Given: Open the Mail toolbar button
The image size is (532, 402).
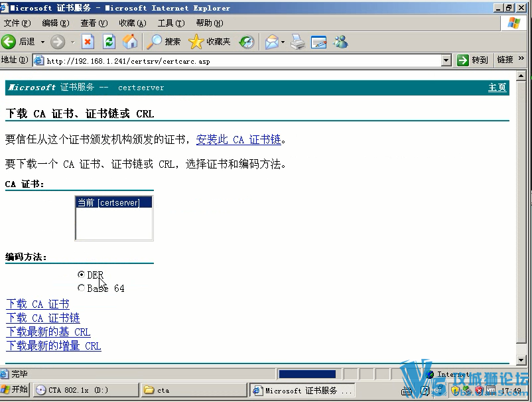Looking at the screenshot, I should (272, 42).
